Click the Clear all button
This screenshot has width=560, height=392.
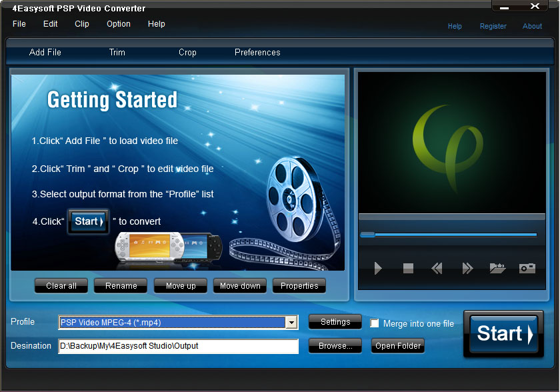point(61,285)
